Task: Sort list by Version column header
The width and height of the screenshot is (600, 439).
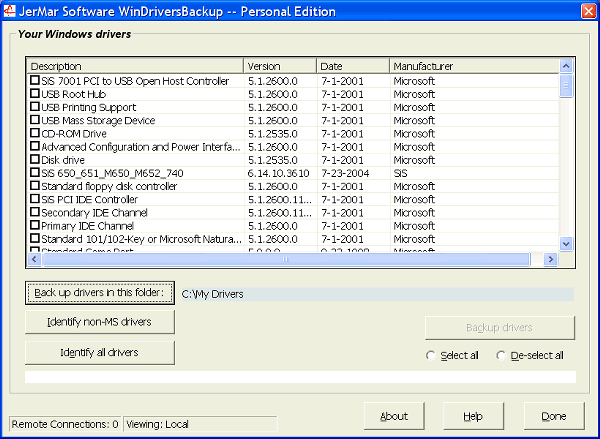Action: tap(280, 66)
